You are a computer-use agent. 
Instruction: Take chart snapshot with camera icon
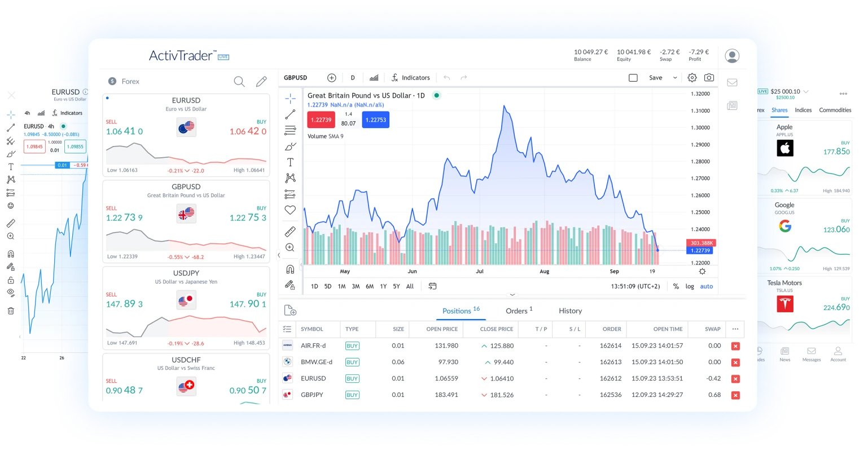709,78
